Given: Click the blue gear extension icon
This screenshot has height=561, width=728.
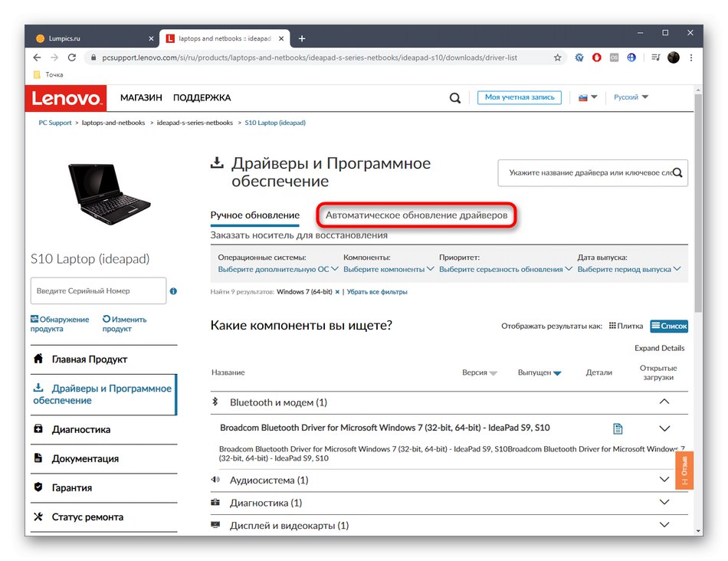Looking at the screenshot, I should [579, 57].
